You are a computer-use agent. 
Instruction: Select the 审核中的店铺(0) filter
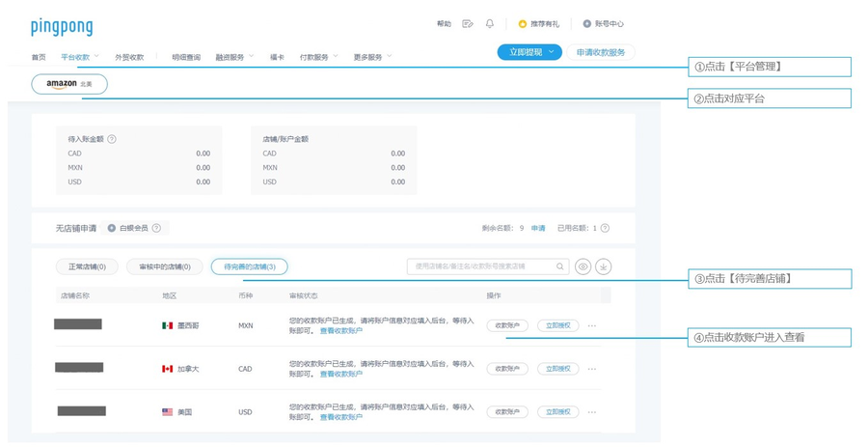click(x=164, y=266)
